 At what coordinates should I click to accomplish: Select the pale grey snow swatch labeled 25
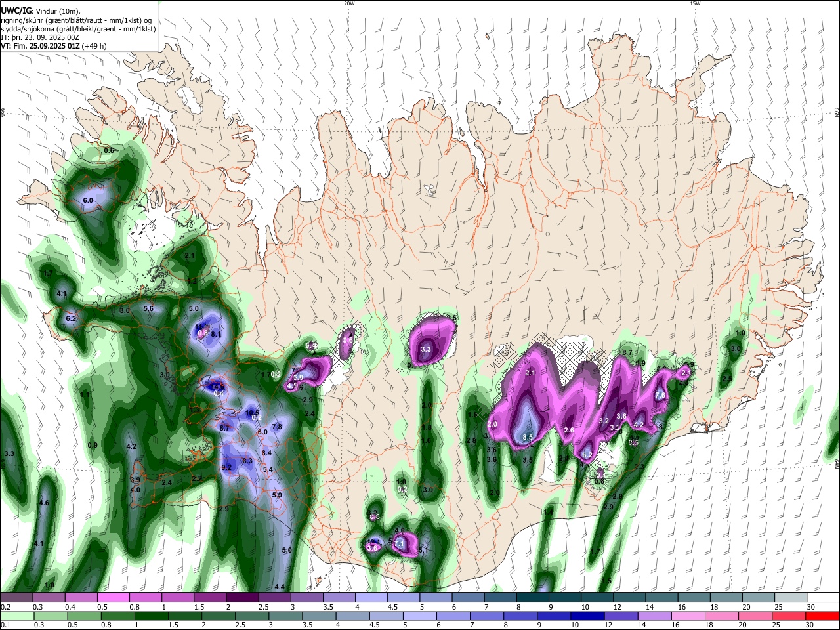(791, 598)
